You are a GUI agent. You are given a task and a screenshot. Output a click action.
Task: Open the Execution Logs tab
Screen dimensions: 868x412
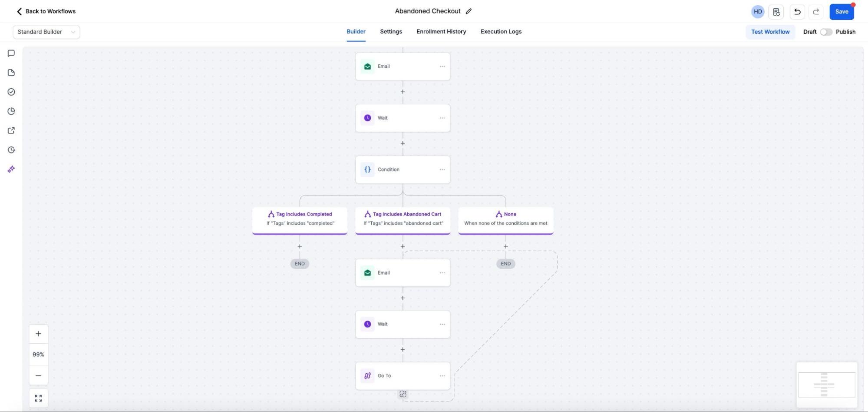pyautogui.click(x=501, y=31)
